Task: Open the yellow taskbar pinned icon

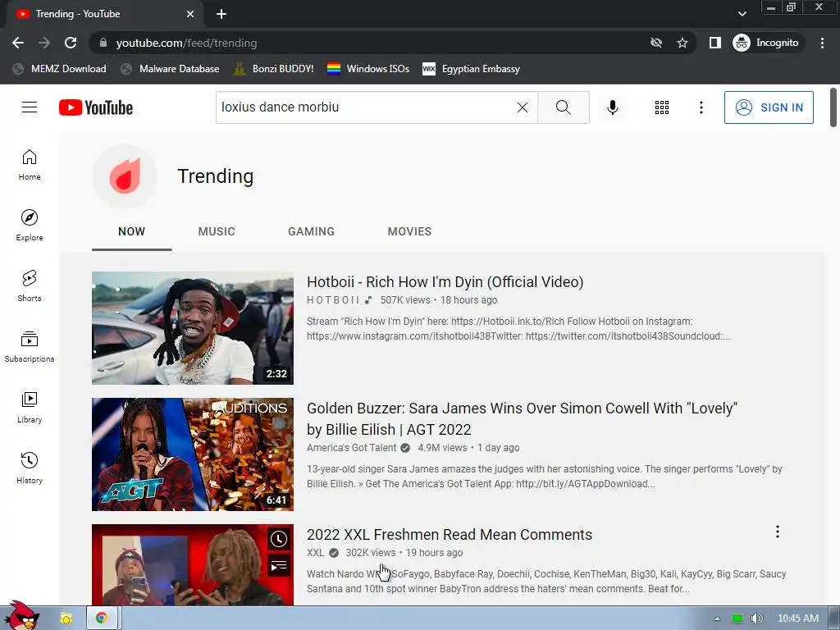Action: tap(66, 619)
